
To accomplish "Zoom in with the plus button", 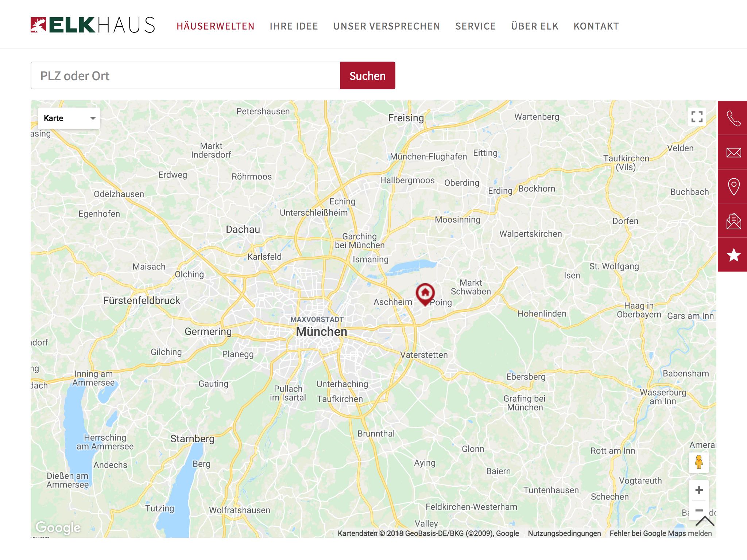I will point(699,490).
